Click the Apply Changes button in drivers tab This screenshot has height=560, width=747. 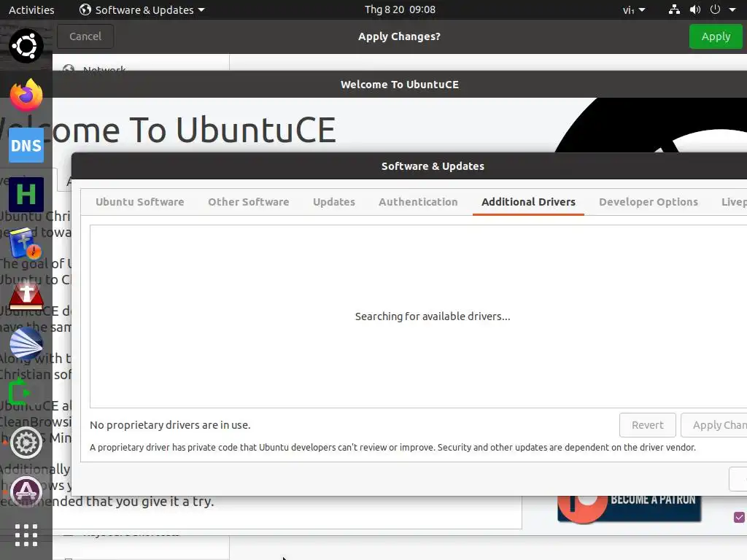point(714,425)
